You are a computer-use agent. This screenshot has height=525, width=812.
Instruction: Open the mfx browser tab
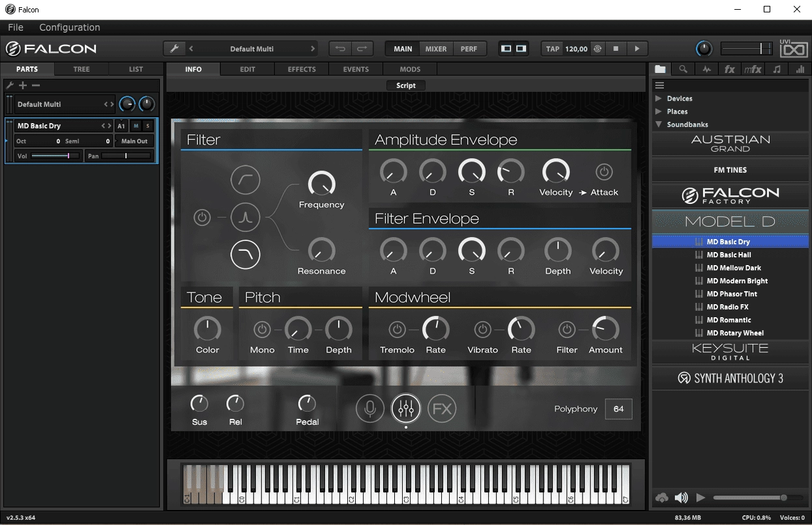click(x=753, y=69)
